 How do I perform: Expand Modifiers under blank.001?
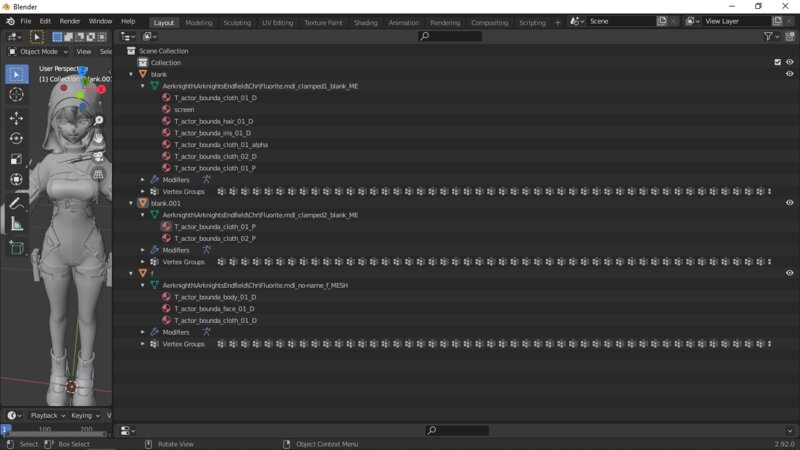tap(143, 250)
